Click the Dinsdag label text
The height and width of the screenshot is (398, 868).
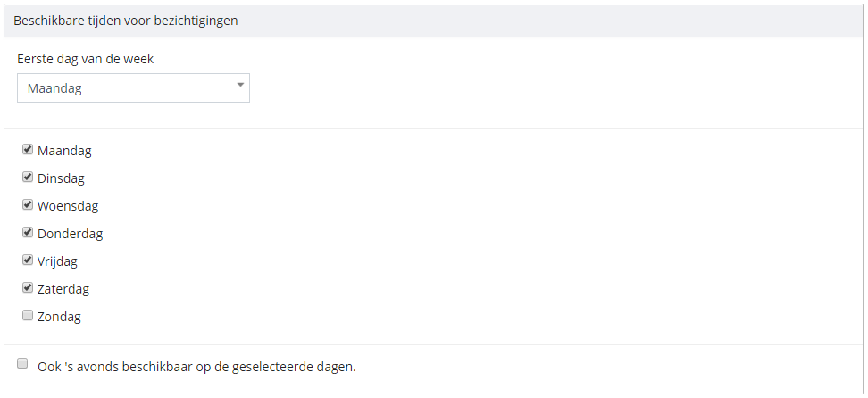pos(61,178)
